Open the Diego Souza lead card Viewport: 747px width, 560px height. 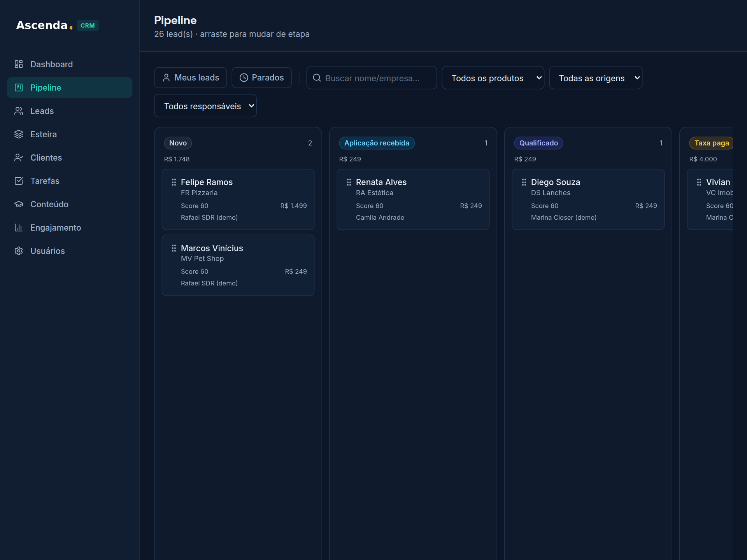coord(588,199)
